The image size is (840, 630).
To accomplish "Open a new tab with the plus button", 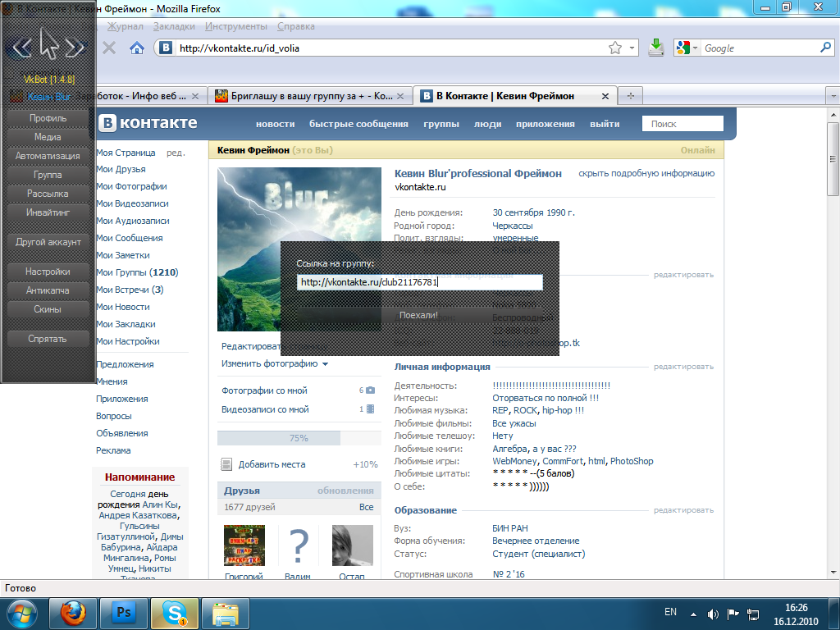I will (x=631, y=96).
